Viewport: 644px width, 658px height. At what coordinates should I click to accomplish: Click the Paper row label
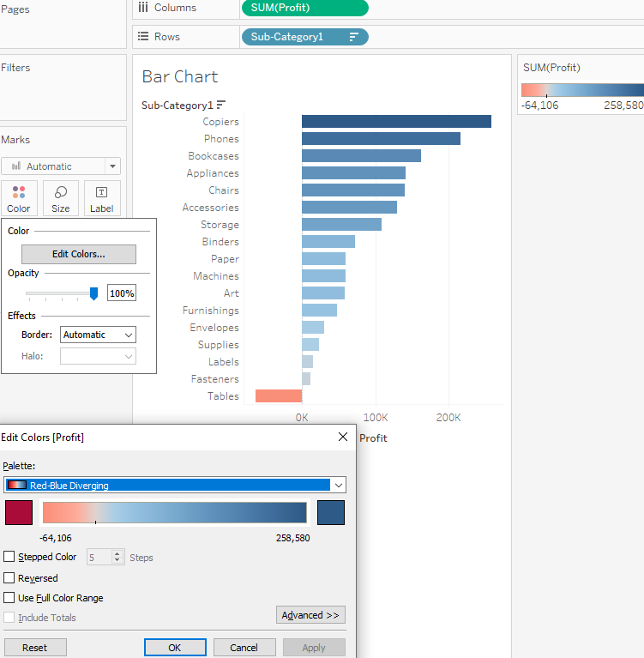225,259
